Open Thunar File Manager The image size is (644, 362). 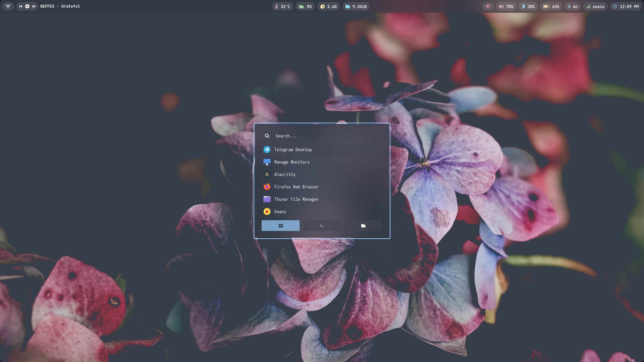click(296, 199)
